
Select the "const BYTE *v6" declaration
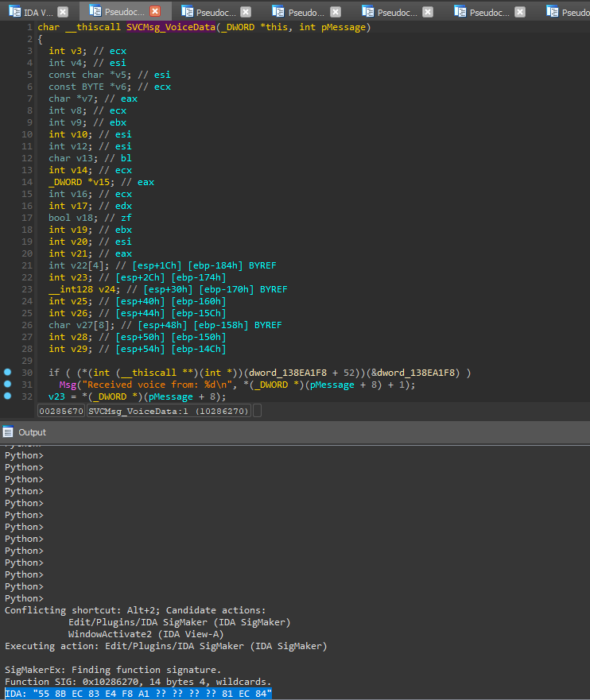pos(110,87)
